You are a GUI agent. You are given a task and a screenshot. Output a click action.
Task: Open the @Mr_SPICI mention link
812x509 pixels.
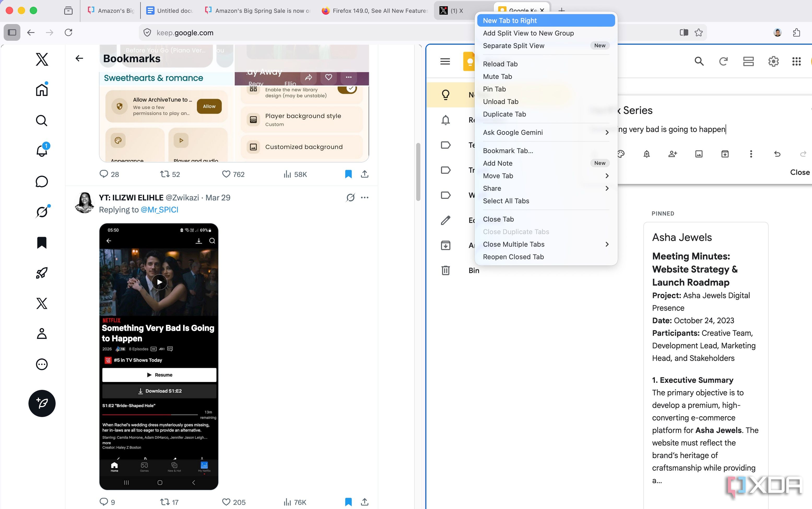(x=159, y=210)
